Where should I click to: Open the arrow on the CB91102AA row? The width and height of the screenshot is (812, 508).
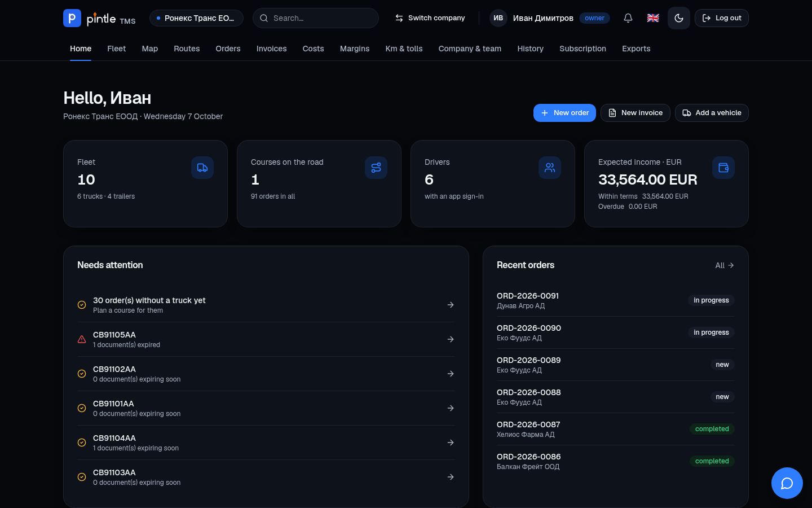tap(451, 374)
